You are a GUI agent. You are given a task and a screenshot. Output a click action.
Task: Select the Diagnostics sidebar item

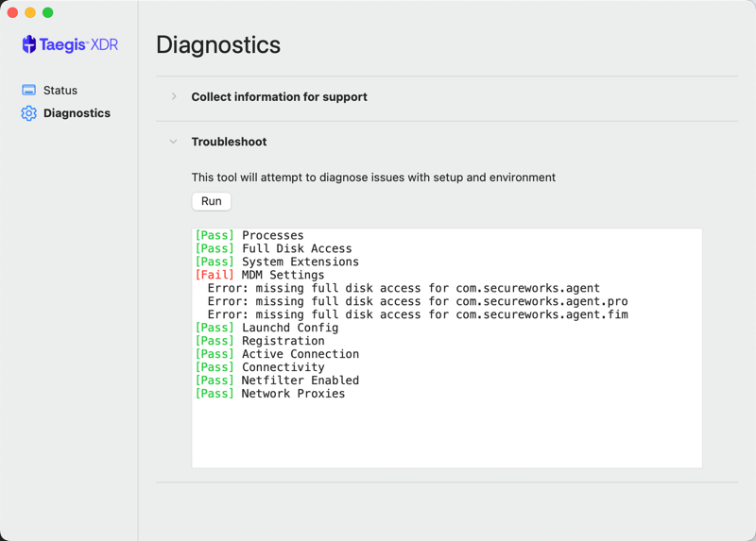[x=66, y=113]
